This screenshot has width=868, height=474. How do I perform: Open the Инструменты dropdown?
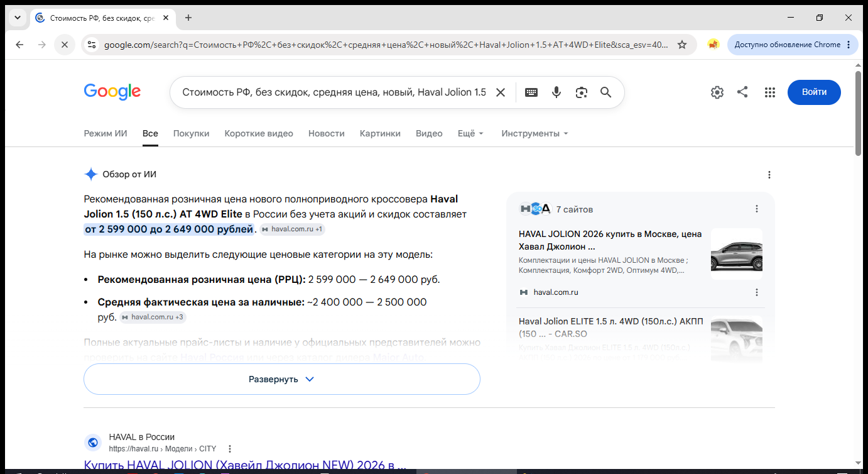coord(534,133)
